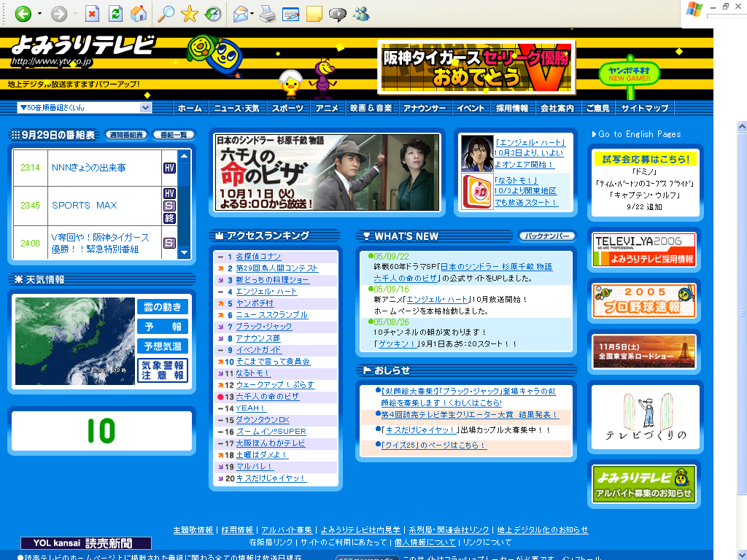This screenshot has width=747, height=560.
Task: Expand the Mail icon dropdown arrow
Action: click(252, 13)
